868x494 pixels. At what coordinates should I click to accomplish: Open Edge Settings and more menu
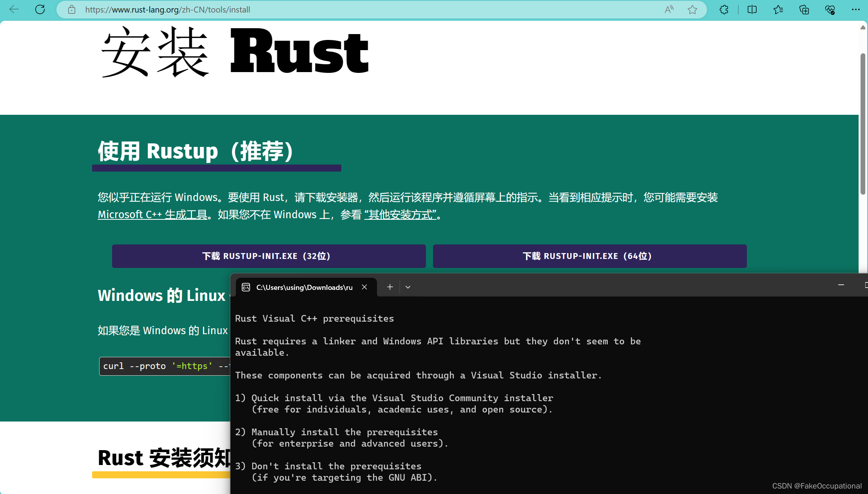(856, 9)
